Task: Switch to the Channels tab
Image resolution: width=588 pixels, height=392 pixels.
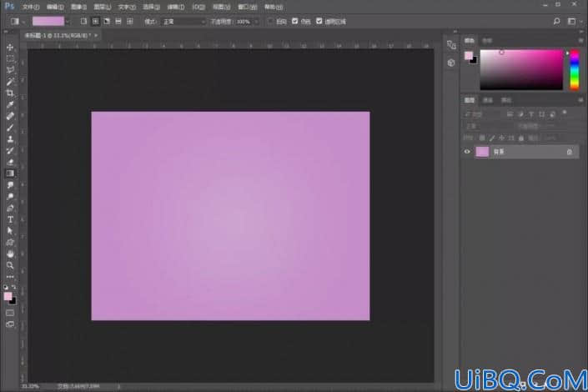Action: pos(488,100)
